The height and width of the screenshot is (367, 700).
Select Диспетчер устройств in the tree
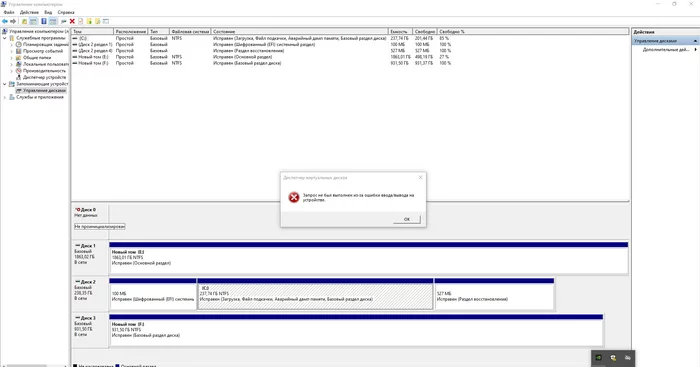(44, 77)
